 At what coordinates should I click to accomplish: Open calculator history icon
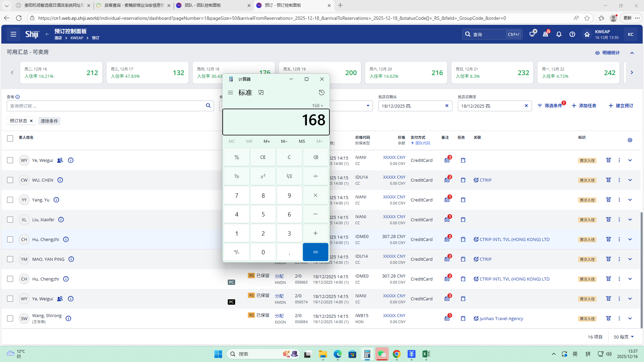point(321,93)
